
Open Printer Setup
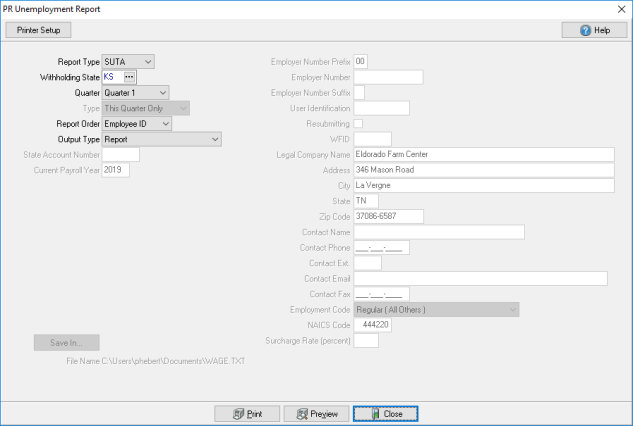[x=38, y=31]
